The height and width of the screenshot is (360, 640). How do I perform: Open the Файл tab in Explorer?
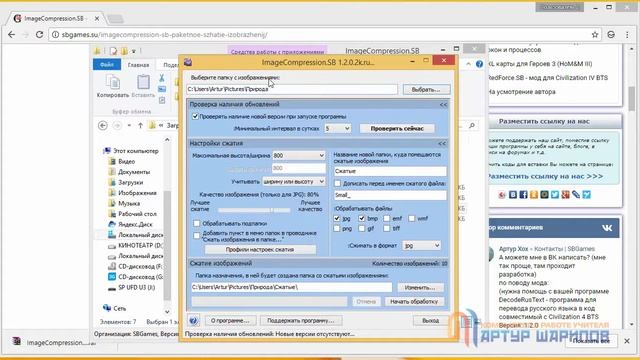107,64
